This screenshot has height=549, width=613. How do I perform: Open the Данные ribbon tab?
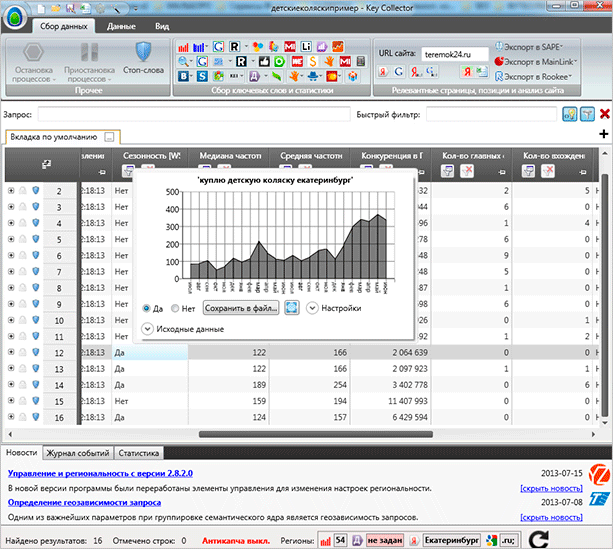121,27
